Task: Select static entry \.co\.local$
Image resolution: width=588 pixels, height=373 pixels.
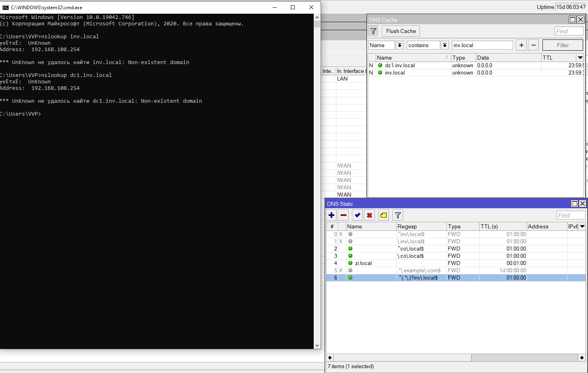Action: coord(456,256)
